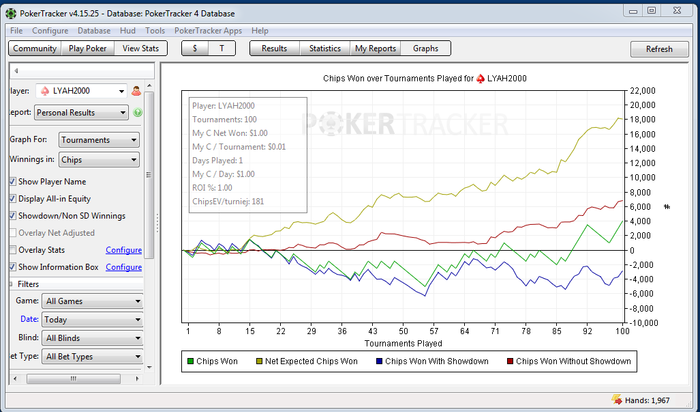
Task: Click the green Chips Won legend swatch
Action: point(190,361)
